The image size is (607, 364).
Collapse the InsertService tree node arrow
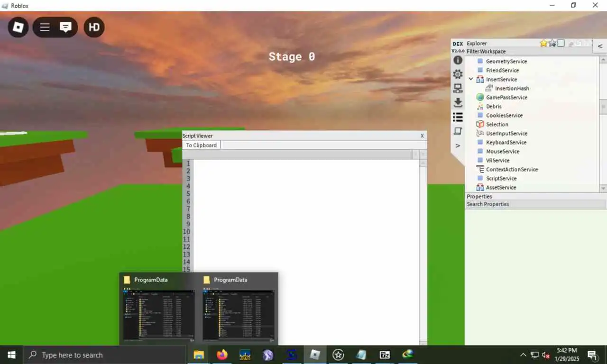coord(471,79)
